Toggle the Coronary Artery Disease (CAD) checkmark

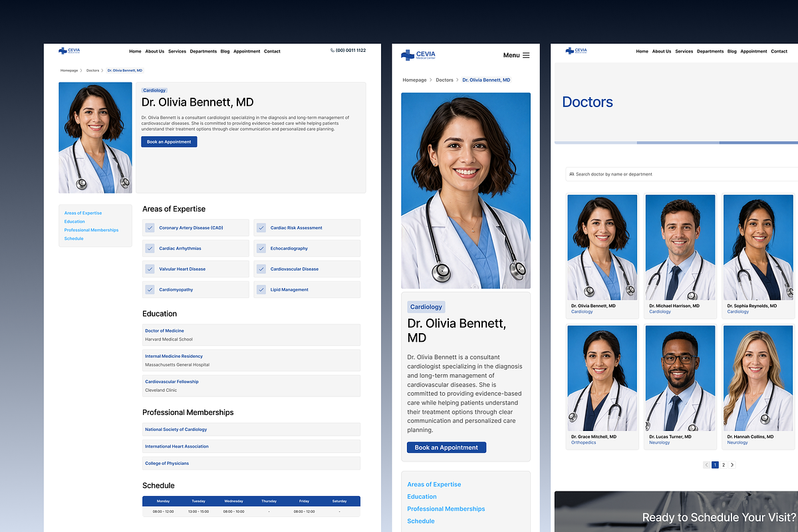(x=150, y=228)
